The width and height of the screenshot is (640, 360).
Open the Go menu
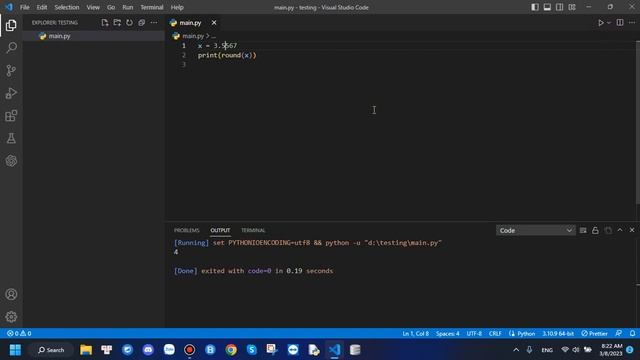(111, 7)
